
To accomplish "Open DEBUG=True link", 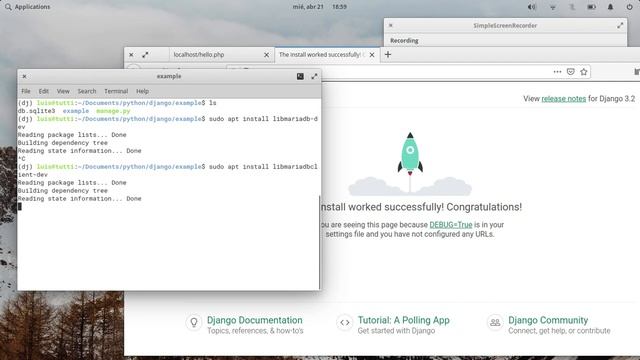I will [451, 225].
